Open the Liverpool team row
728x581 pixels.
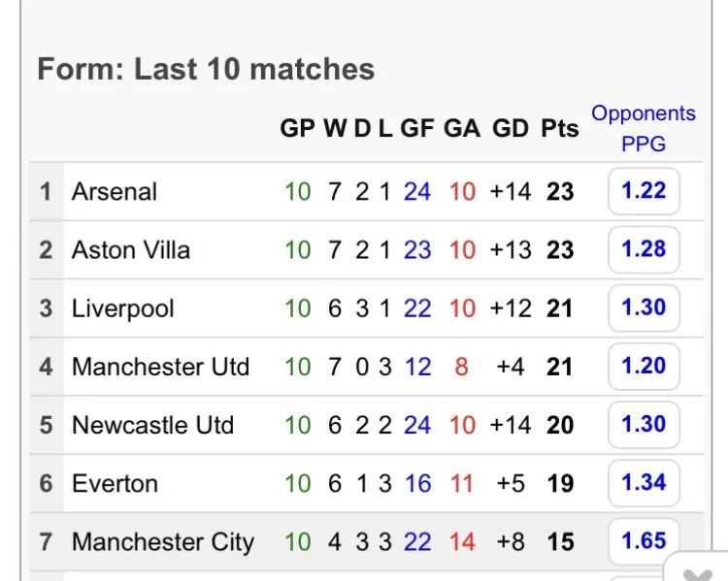click(x=122, y=308)
